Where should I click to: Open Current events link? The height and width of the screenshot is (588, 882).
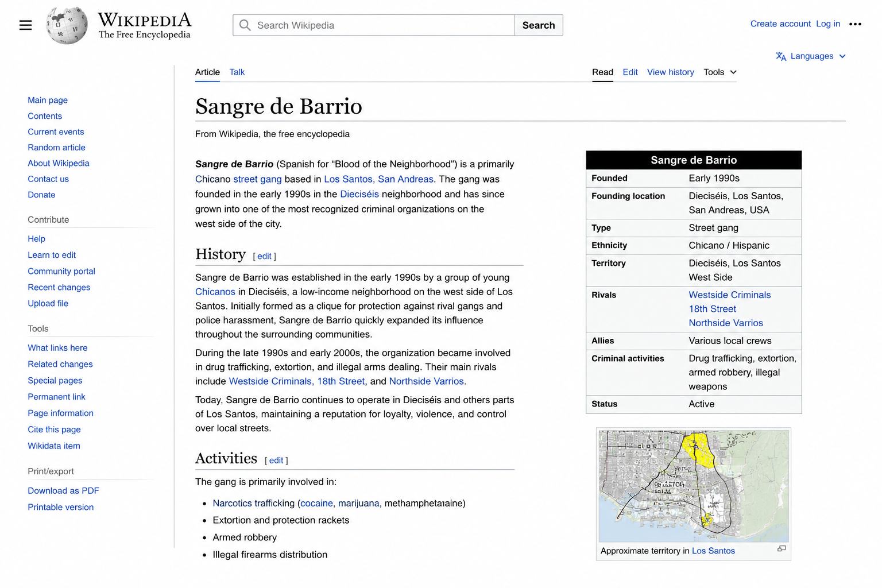[x=56, y=131]
